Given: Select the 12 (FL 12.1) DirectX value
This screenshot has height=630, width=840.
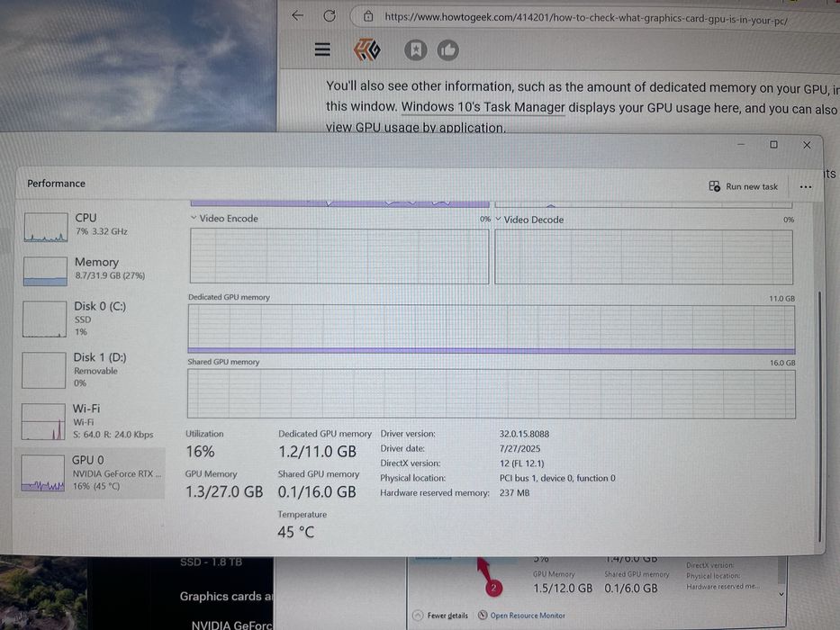Looking at the screenshot, I should [x=521, y=463].
